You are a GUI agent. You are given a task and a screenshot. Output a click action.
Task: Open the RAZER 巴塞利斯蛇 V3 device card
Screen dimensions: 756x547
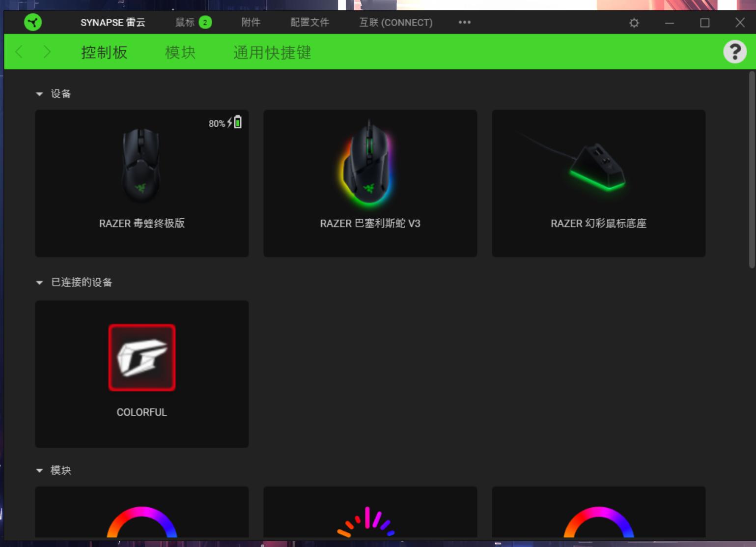pyautogui.click(x=370, y=183)
